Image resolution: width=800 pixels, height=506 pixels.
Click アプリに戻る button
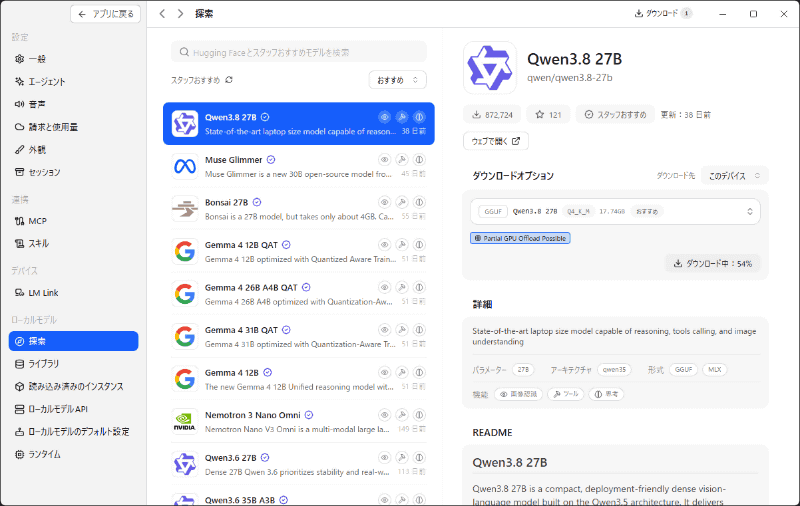tap(106, 14)
